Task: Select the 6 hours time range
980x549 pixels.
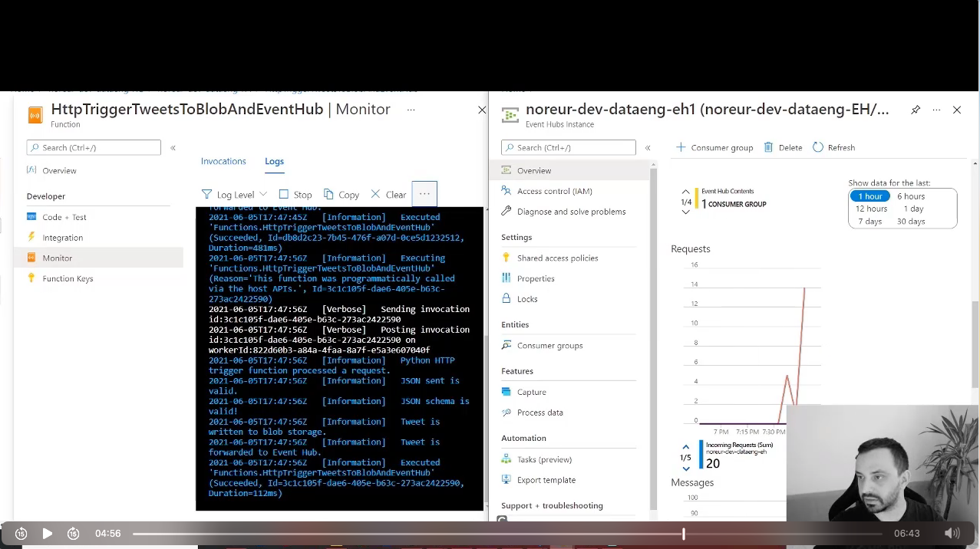Action: [911, 196]
